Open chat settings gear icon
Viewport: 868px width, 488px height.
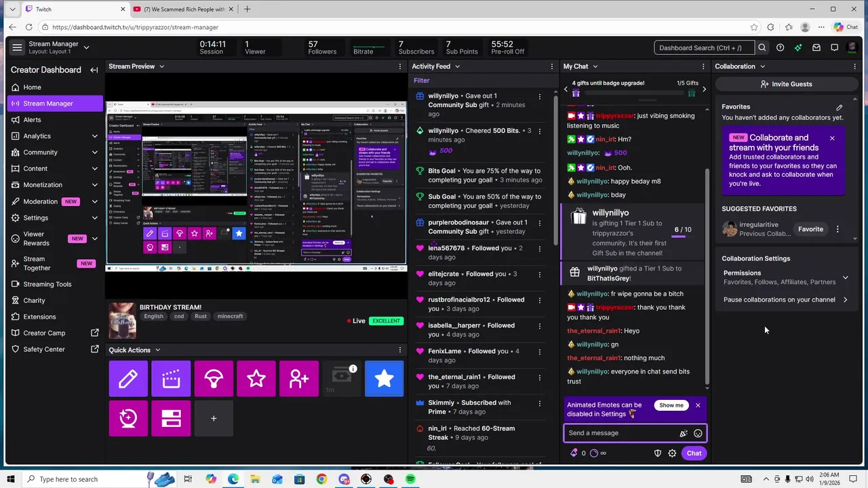[x=672, y=453]
